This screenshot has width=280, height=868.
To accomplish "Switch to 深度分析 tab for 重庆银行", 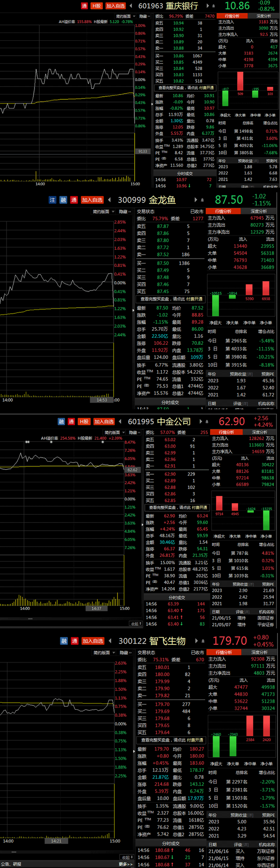I will click(x=264, y=16).
